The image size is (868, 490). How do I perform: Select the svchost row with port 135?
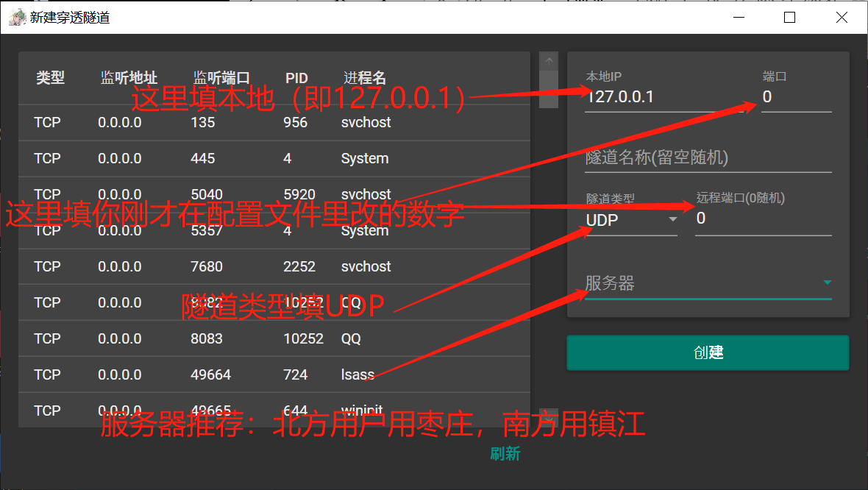274,123
